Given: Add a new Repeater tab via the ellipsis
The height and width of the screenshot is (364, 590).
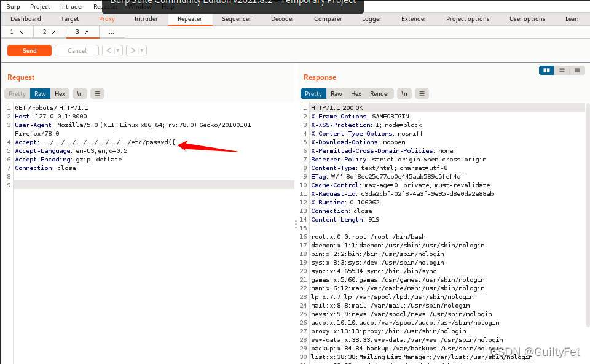Looking at the screenshot, I should (x=111, y=33).
